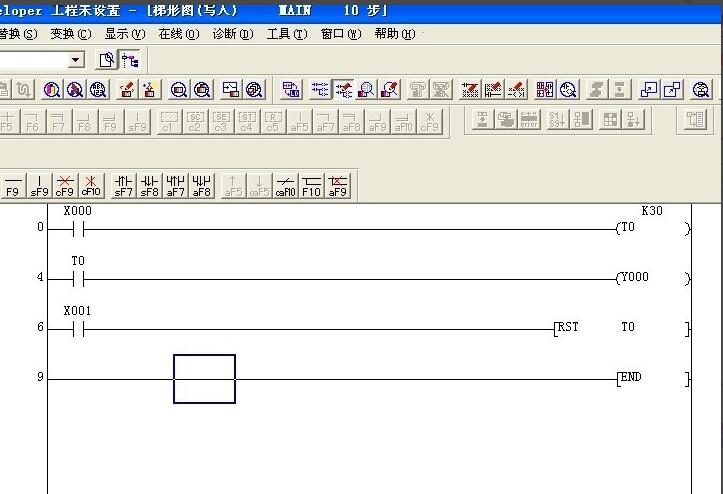The width and height of the screenshot is (723, 494).
Task: Click the rightmost magnifier toolbar icon
Action: coord(701,89)
